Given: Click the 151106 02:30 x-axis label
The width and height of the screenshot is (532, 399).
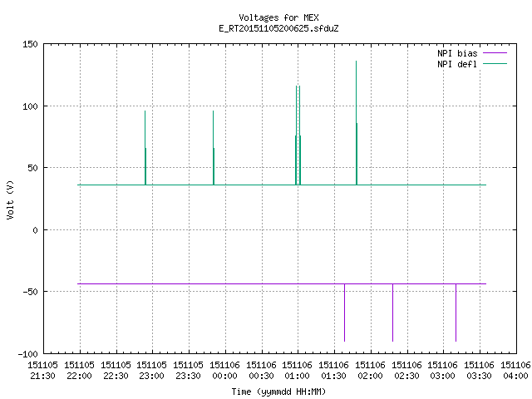Looking at the screenshot, I should click(x=406, y=371).
